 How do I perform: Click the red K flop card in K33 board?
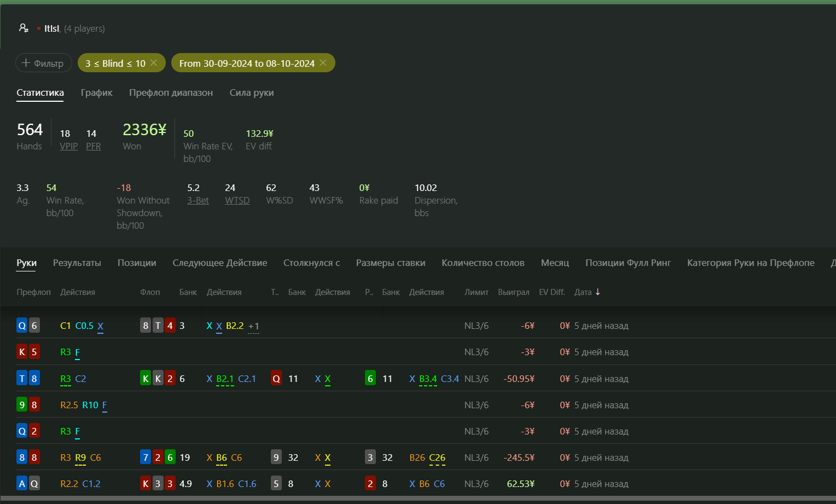click(146, 483)
